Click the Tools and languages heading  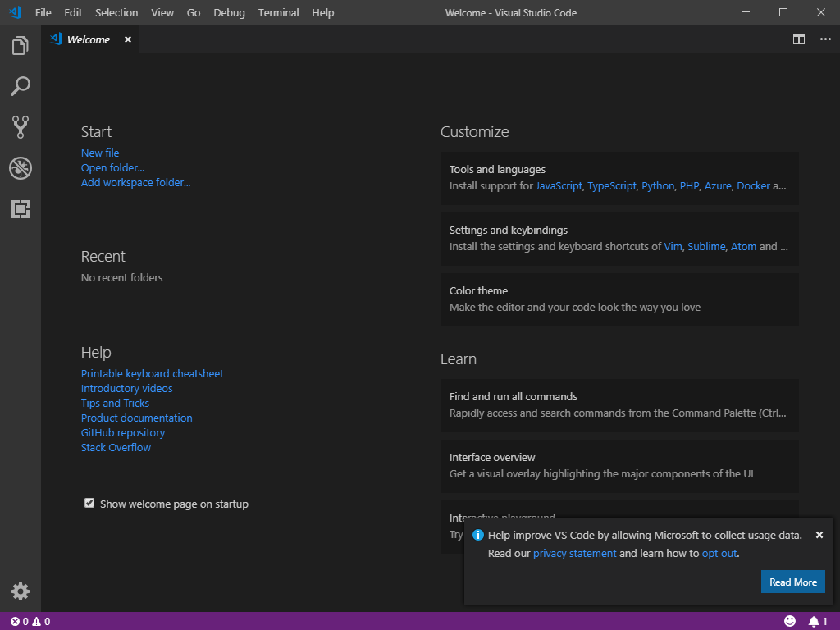pyautogui.click(x=497, y=169)
